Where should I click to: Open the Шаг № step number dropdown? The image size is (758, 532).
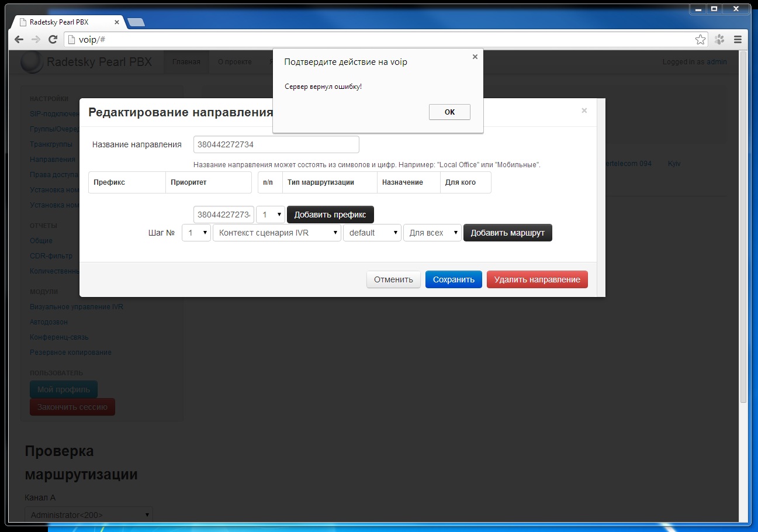pos(196,233)
